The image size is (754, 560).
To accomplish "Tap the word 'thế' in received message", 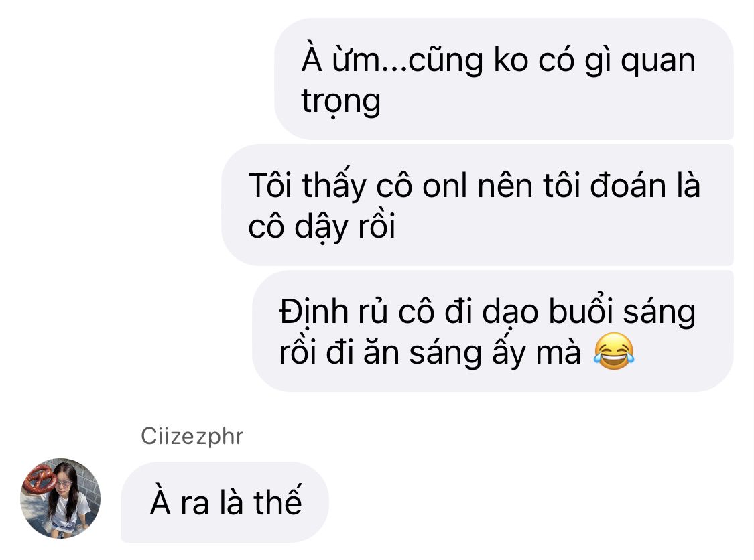I will pos(277,501).
